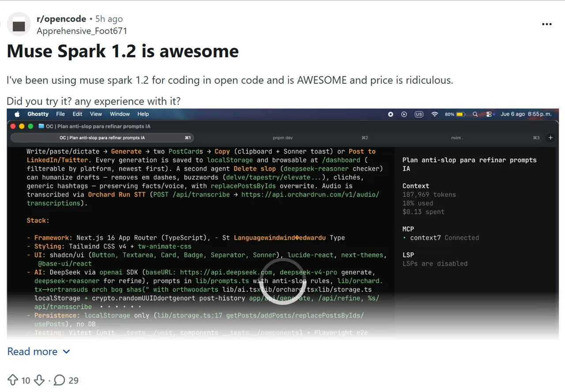
Task: Switch to the OC Plan anti-slop tab
Action: (x=102, y=138)
